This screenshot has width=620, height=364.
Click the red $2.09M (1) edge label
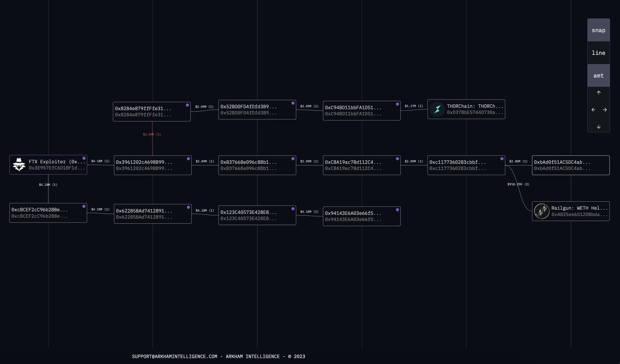[152, 134]
